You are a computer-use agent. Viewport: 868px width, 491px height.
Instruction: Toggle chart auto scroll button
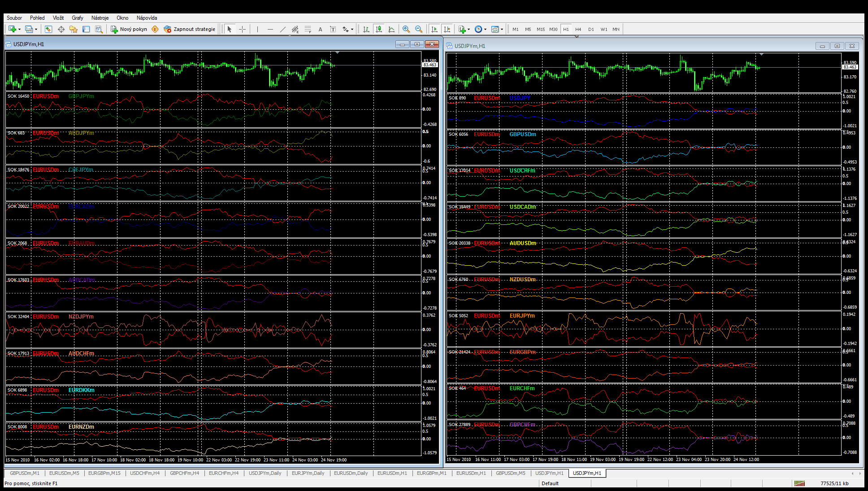pyautogui.click(x=434, y=29)
